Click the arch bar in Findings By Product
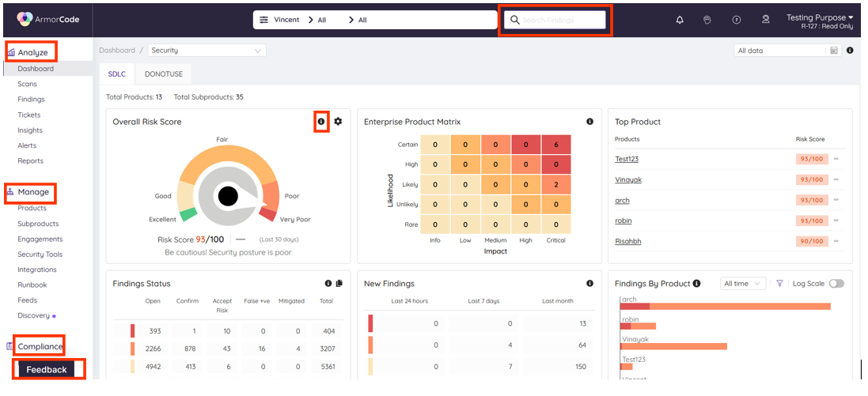The height and width of the screenshot is (396, 868). click(x=725, y=307)
